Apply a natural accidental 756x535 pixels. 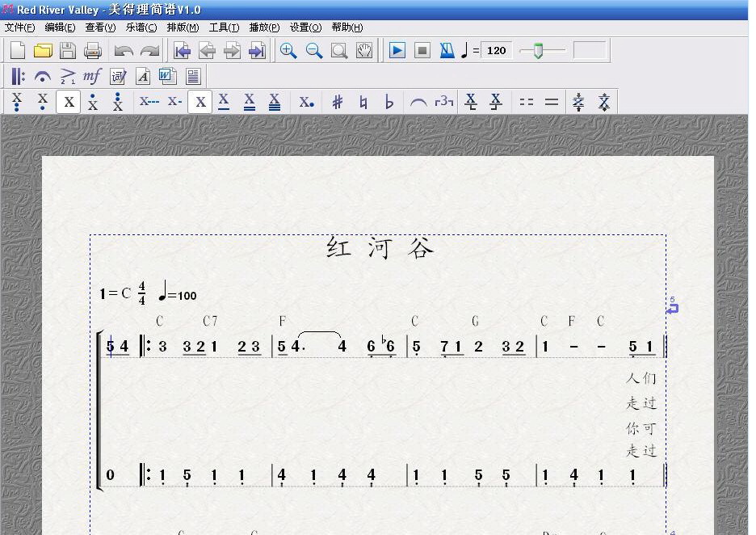(363, 102)
